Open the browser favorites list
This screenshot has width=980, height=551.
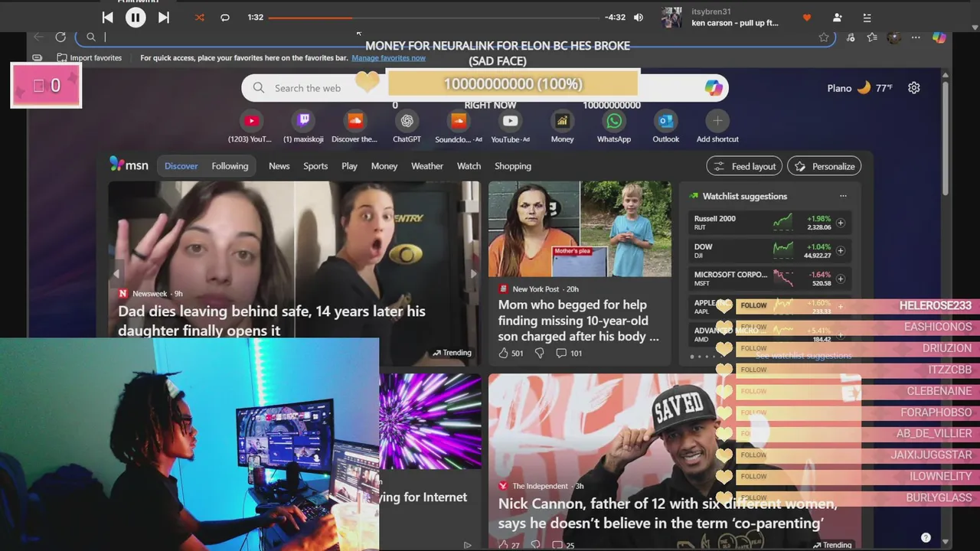872,37
